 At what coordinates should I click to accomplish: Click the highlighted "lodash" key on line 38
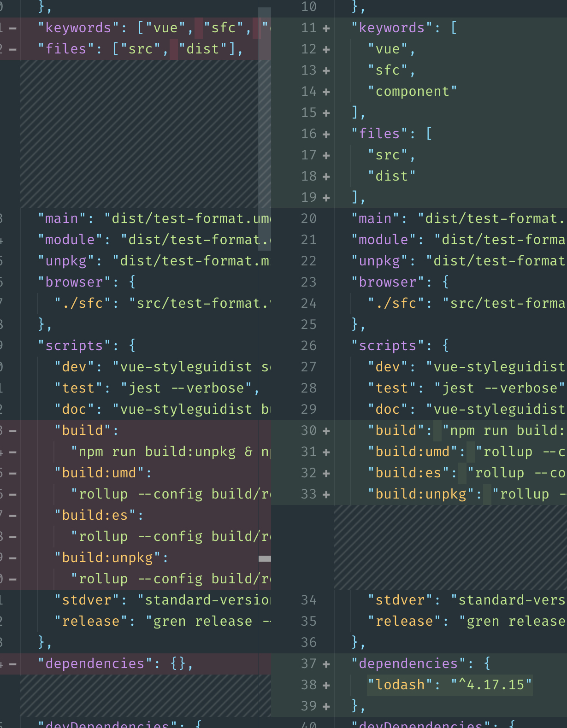(400, 685)
